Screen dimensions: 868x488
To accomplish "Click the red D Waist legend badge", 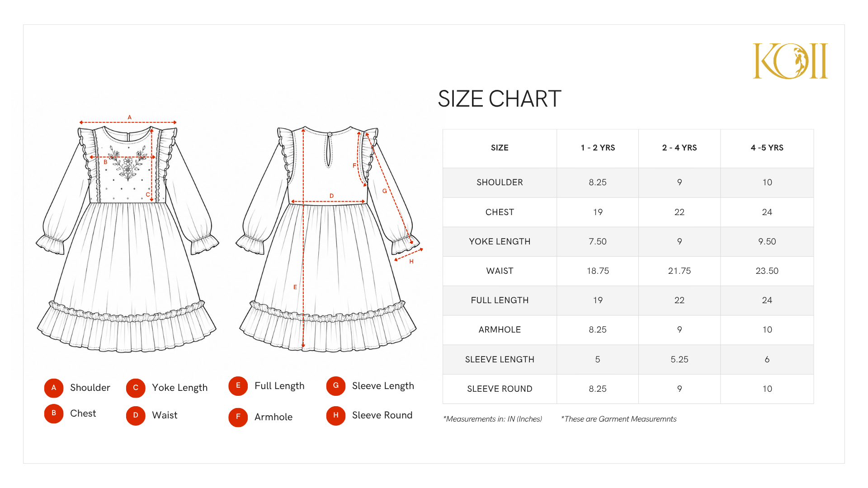I will click(136, 415).
